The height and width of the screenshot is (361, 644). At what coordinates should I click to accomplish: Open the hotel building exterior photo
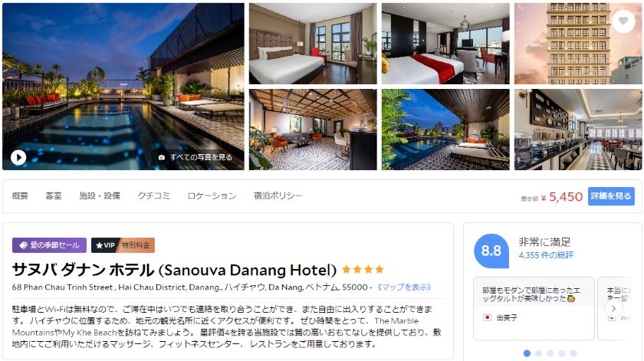pyautogui.click(x=578, y=44)
